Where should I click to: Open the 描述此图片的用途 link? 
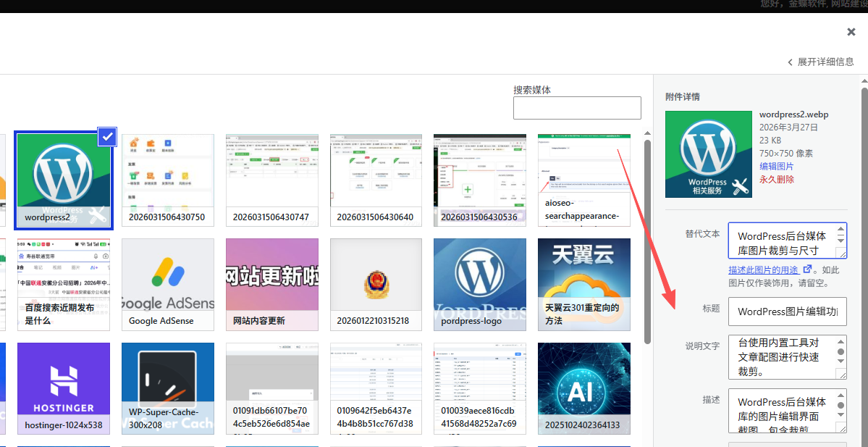[x=763, y=270]
